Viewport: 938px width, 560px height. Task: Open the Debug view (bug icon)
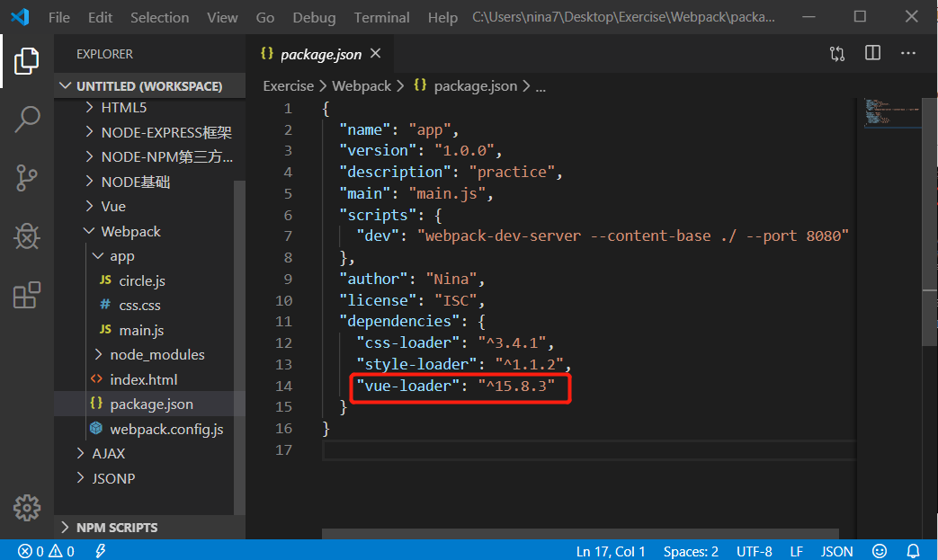click(x=26, y=236)
